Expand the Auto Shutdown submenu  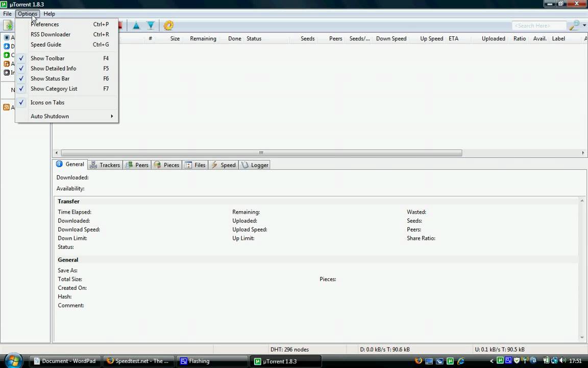[x=67, y=117]
